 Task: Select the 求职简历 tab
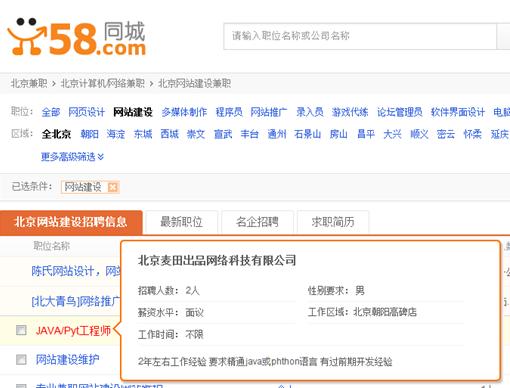tap(333, 222)
